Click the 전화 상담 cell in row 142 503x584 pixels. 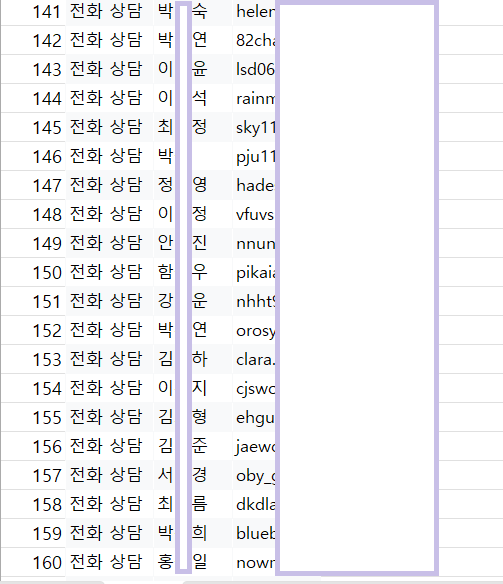(109, 40)
